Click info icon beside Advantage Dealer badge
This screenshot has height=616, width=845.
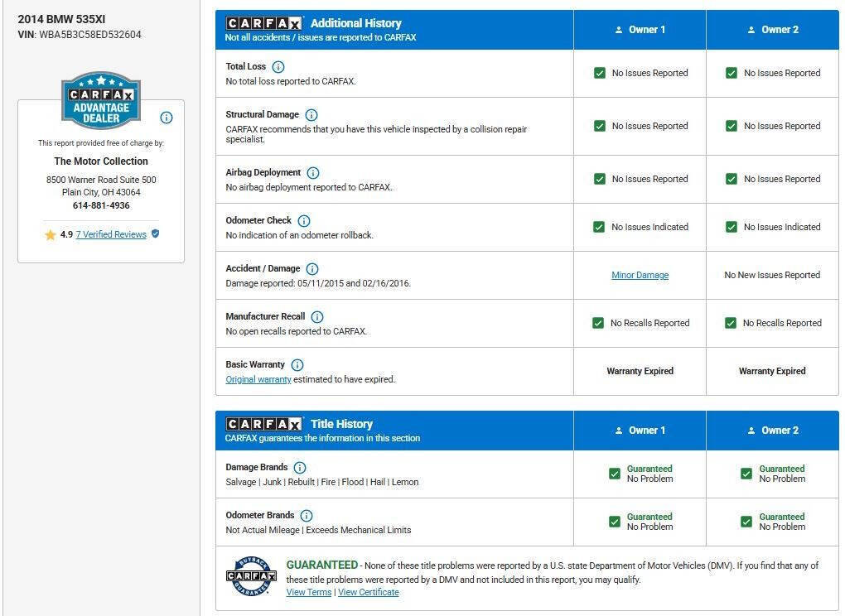(167, 118)
